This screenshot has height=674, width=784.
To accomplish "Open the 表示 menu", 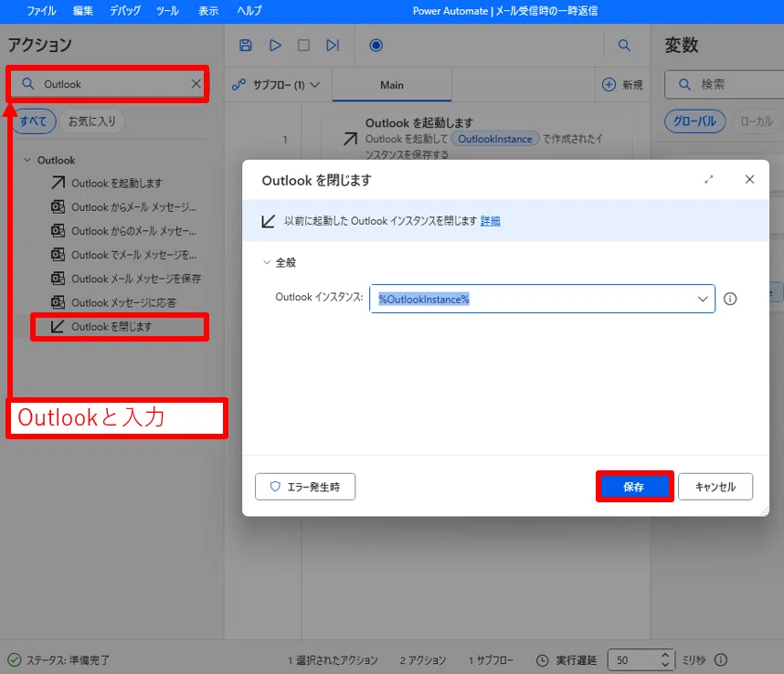I will [x=208, y=10].
